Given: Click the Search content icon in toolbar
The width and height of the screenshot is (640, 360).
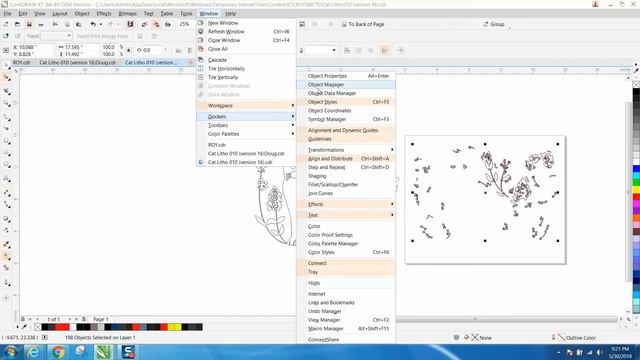Looking at the screenshot, I should click(x=130, y=24).
